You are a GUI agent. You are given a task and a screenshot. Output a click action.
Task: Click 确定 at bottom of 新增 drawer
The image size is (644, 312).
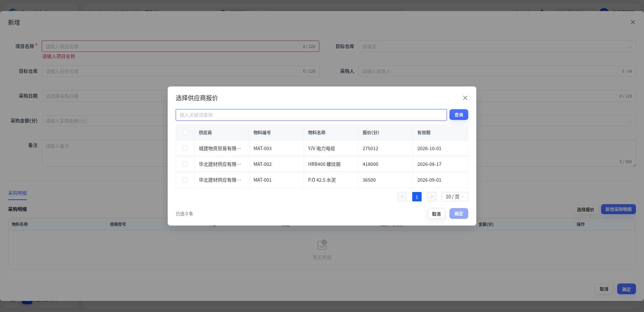click(626, 289)
